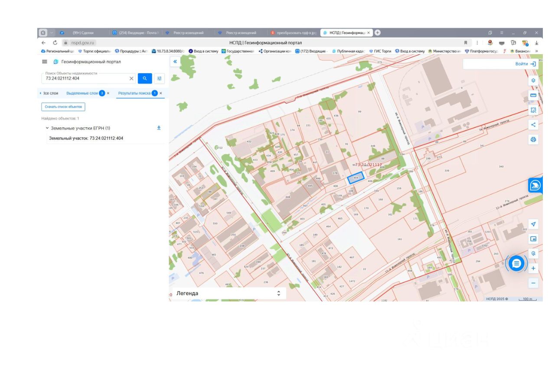Open the first Реестр извещений browser tab

(x=189, y=32)
